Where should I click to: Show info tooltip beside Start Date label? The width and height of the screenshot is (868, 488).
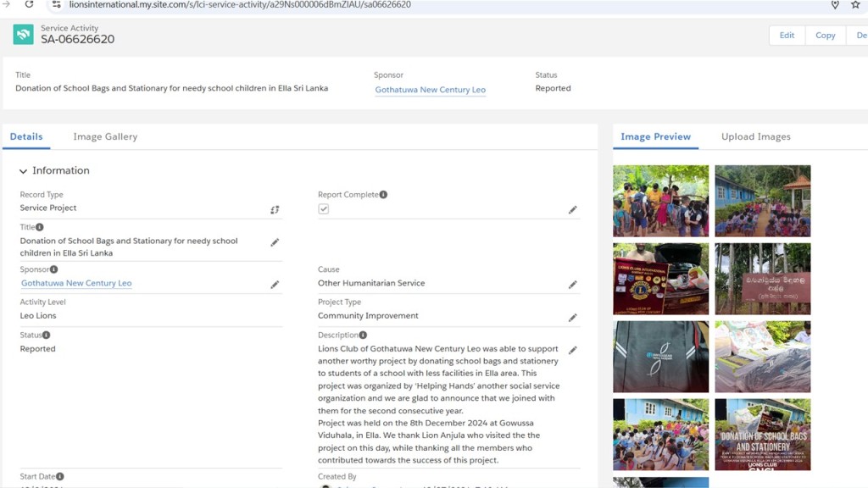tap(60, 476)
